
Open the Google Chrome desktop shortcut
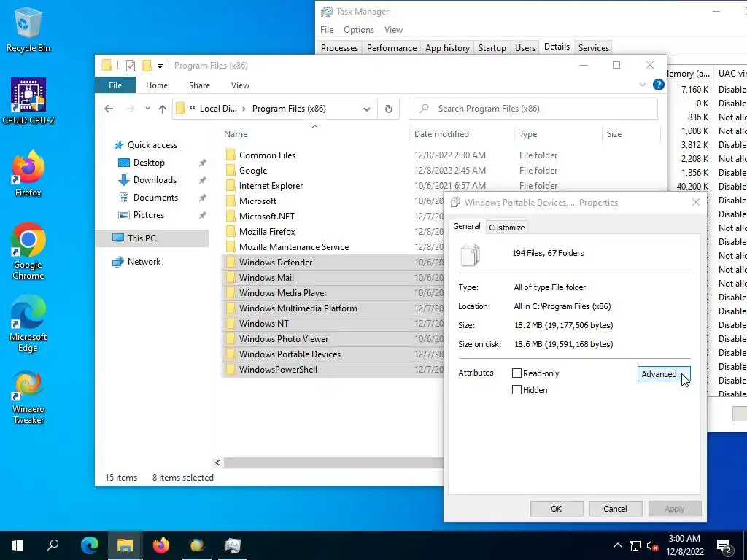point(28,251)
